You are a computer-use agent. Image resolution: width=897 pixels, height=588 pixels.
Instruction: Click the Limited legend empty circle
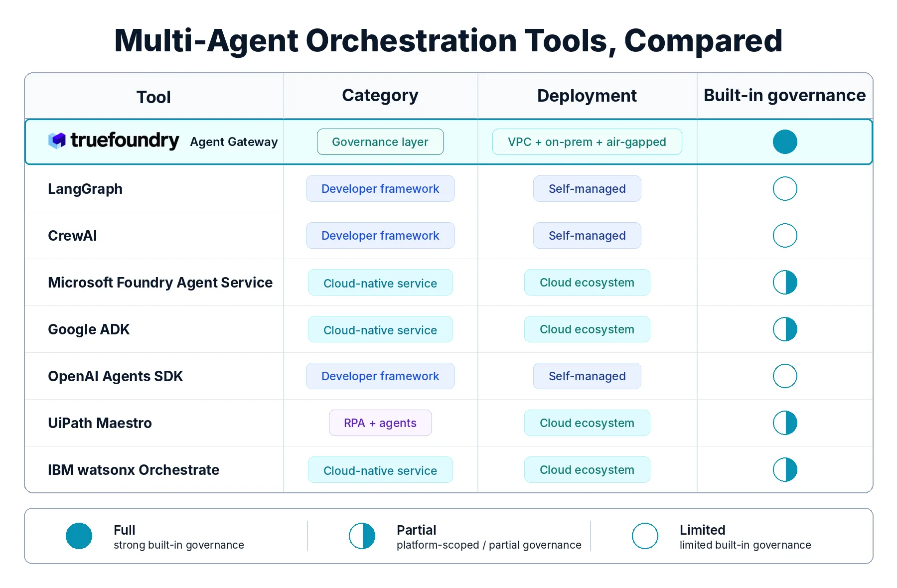coord(645,536)
